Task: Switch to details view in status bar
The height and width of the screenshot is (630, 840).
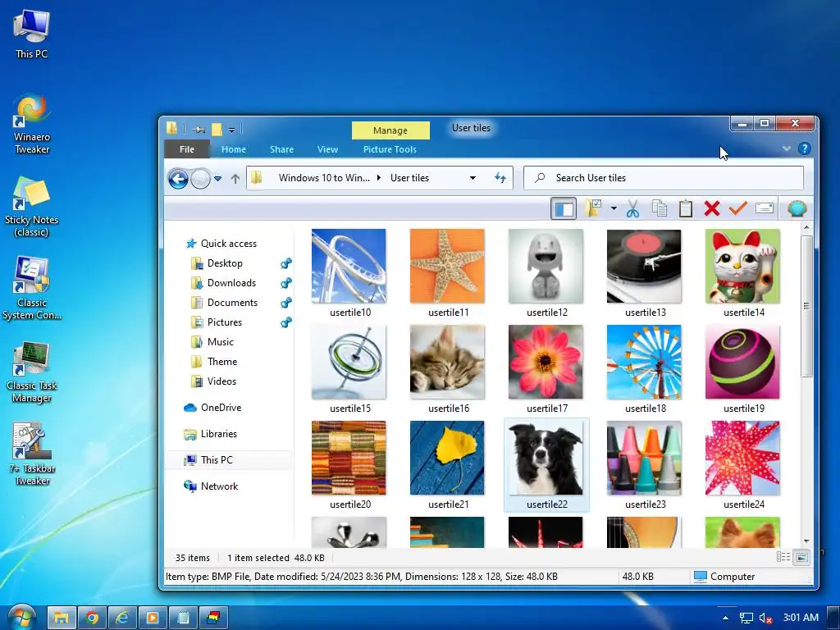Action: coord(783,557)
